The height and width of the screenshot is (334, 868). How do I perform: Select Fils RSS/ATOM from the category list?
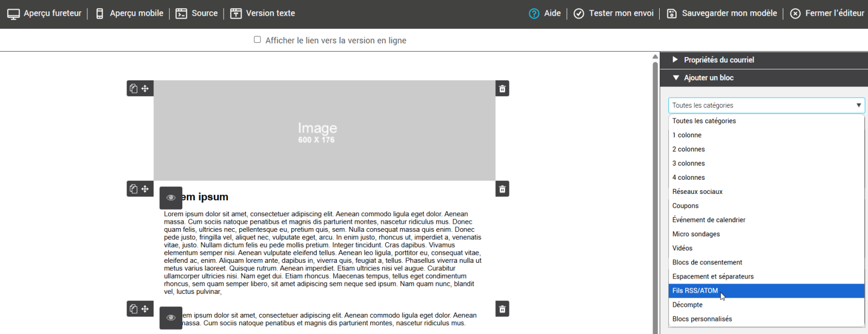[x=695, y=291]
